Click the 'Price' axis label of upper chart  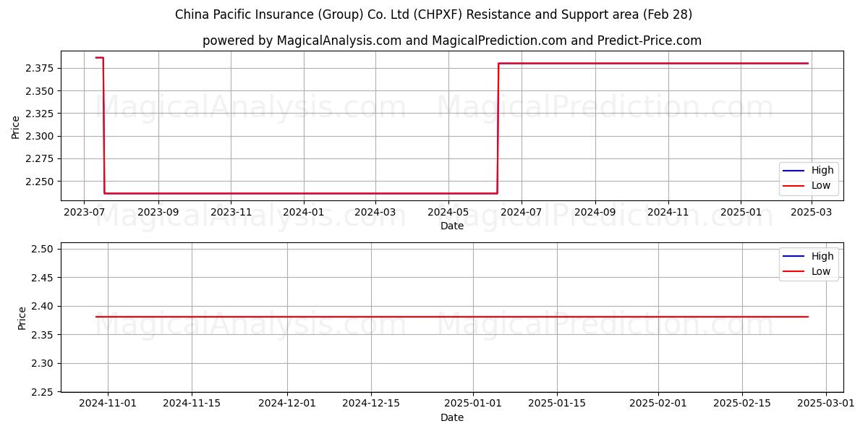point(16,125)
